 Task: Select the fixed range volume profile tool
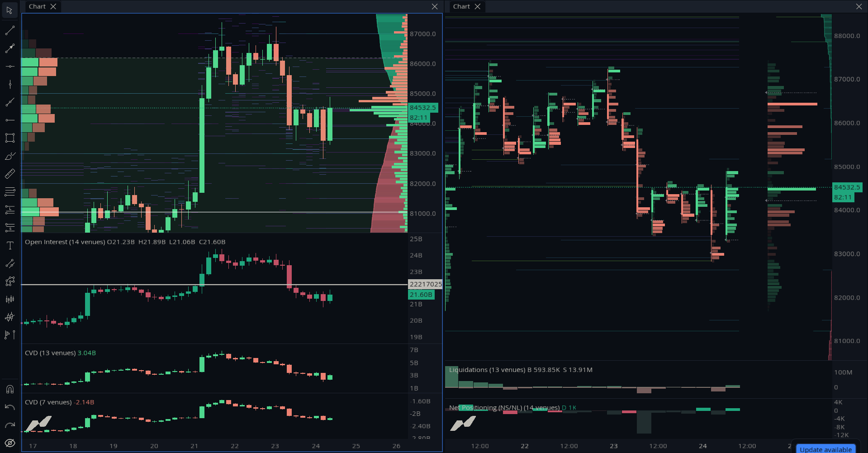9,335
